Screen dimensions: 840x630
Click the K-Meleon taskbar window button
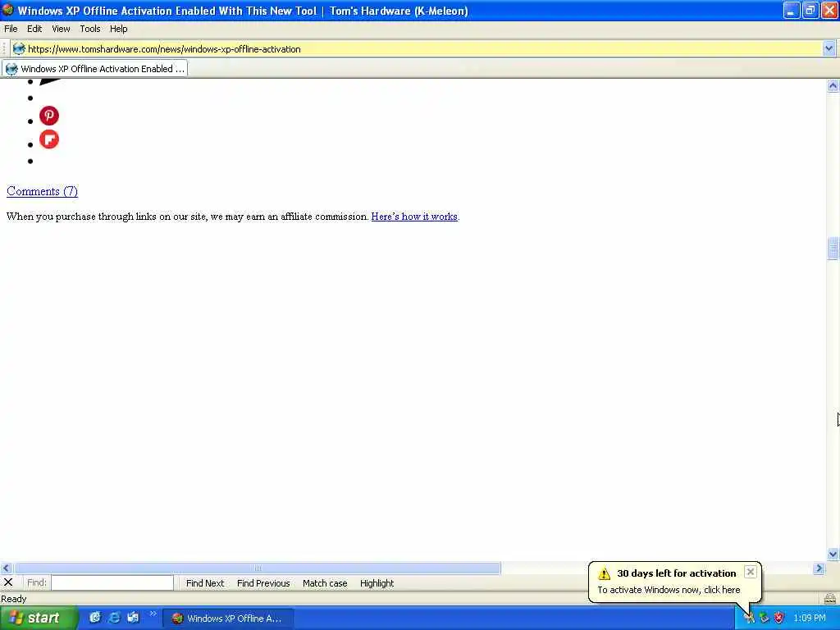tap(228, 619)
